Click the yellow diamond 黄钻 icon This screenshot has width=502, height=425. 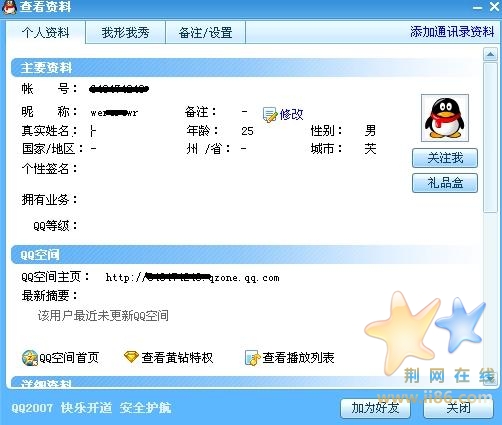pos(131,357)
